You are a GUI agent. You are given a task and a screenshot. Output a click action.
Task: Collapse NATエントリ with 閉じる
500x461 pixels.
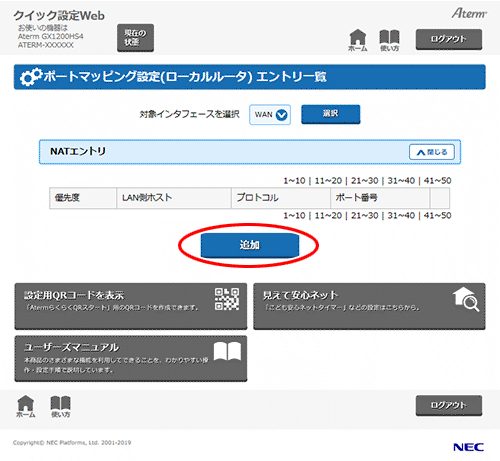pyautogui.click(x=432, y=152)
